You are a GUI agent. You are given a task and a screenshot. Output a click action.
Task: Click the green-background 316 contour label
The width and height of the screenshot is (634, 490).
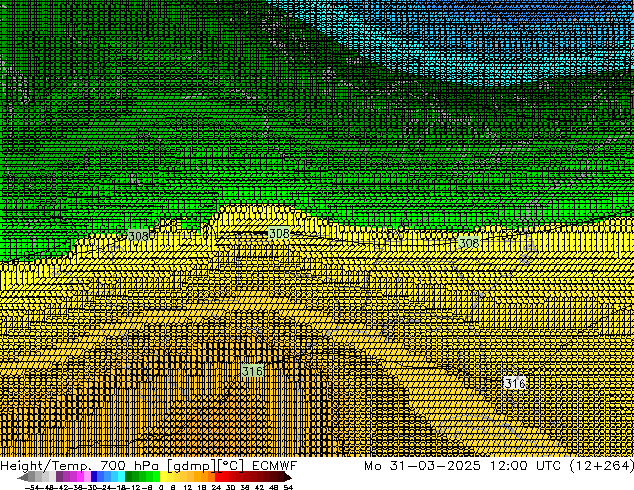click(x=252, y=371)
